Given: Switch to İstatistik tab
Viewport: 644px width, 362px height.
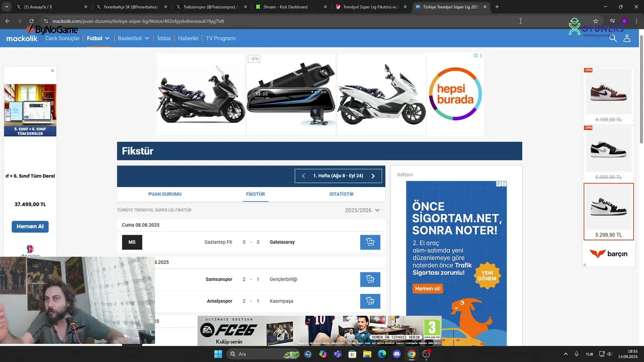Looking at the screenshot, I should point(342,194).
